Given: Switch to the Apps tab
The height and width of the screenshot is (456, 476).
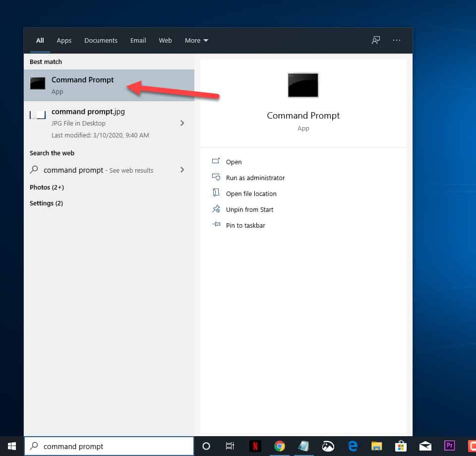Looking at the screenshot, I should click(64, 40).
